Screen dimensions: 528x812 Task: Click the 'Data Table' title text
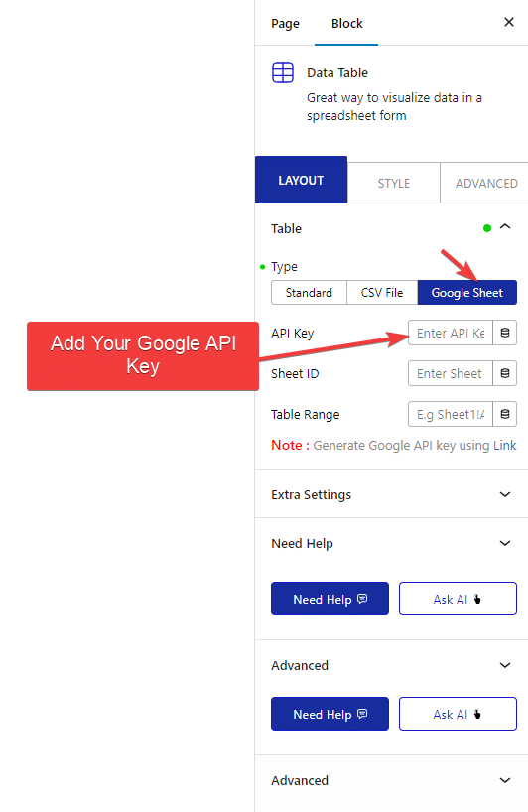pos(337,73)
